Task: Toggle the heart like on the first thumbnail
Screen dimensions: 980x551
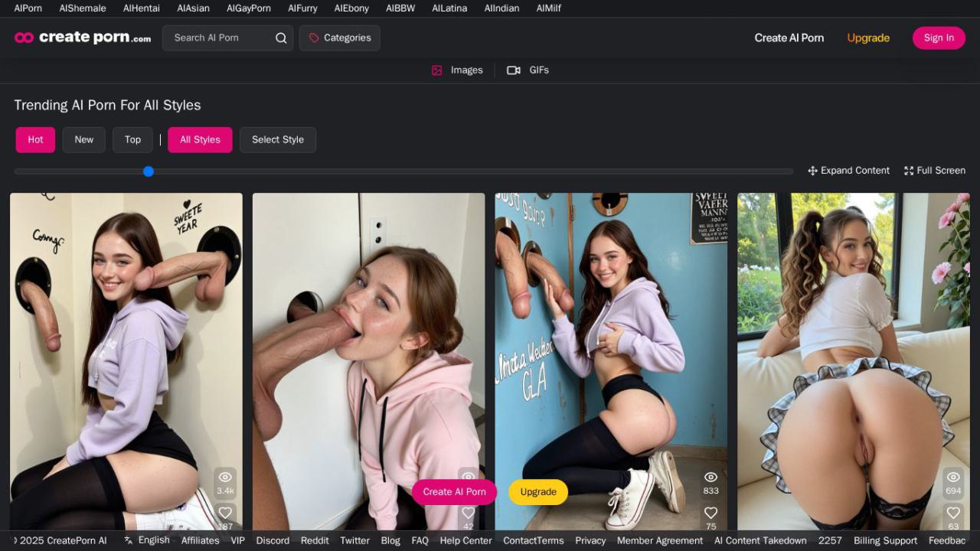Action: point(225,512)
